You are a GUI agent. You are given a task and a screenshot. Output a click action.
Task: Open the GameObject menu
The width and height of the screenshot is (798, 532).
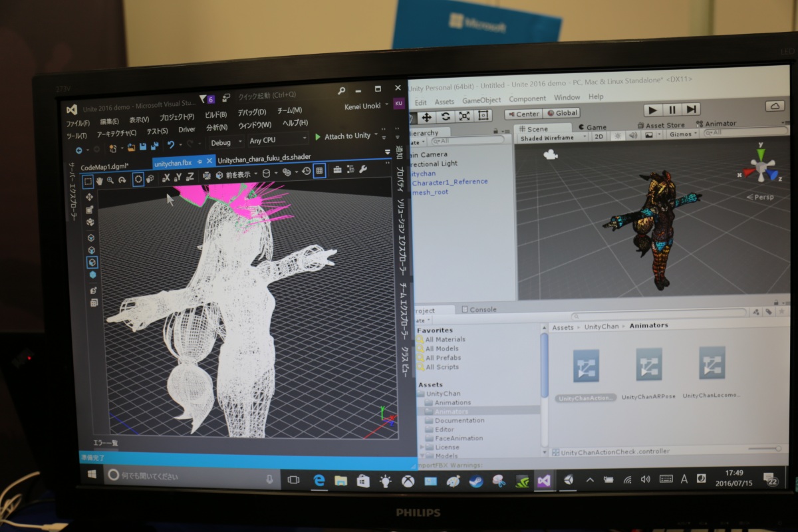[x=481, y=100]
